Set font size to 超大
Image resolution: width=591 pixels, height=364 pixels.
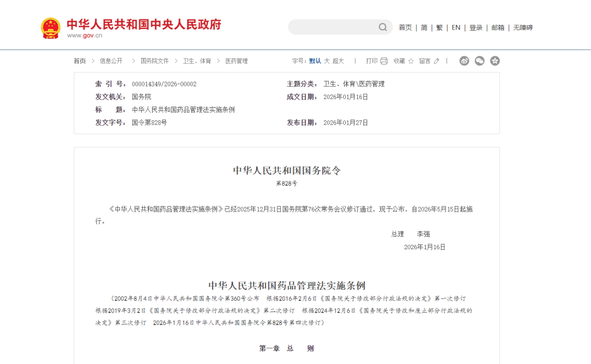tap(338, 61)
